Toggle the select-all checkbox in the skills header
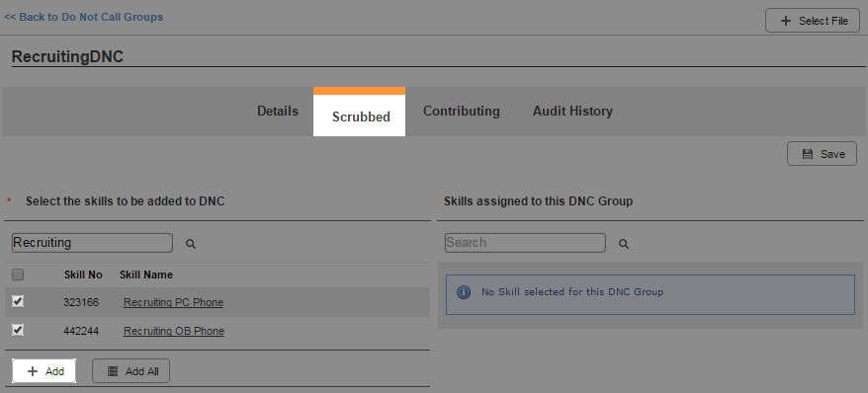Image resolution: width=868 pixels, height=393 pixels. (x=18, y=275)
